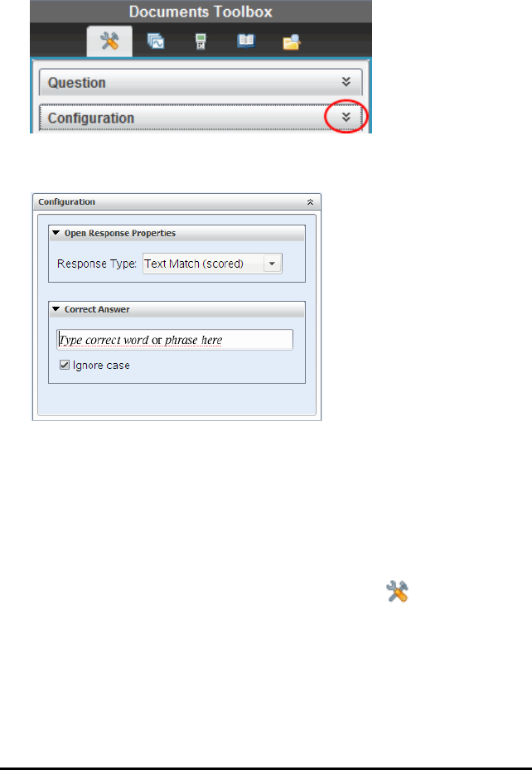Focus the correct word or phrase field
532x770 pixels.
[x=175, y=340]
